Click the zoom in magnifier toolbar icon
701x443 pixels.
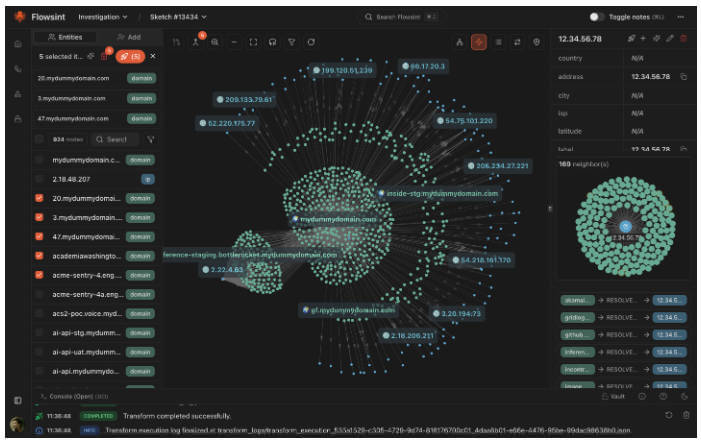[215, 42]
